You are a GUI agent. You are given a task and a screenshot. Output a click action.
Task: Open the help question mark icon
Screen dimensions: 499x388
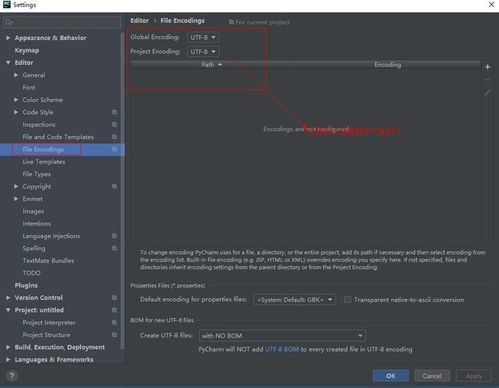point(12,376)
